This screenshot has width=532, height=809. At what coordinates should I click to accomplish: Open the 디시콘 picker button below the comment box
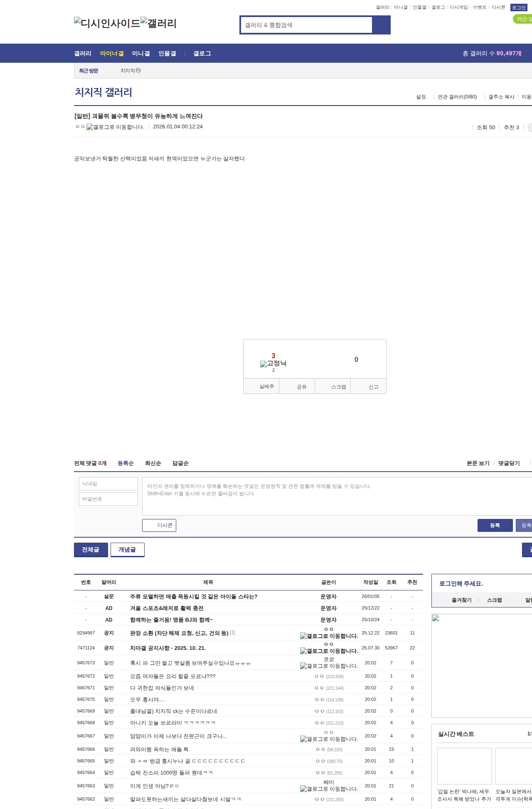pyautogui.click(x=159, y=525)
